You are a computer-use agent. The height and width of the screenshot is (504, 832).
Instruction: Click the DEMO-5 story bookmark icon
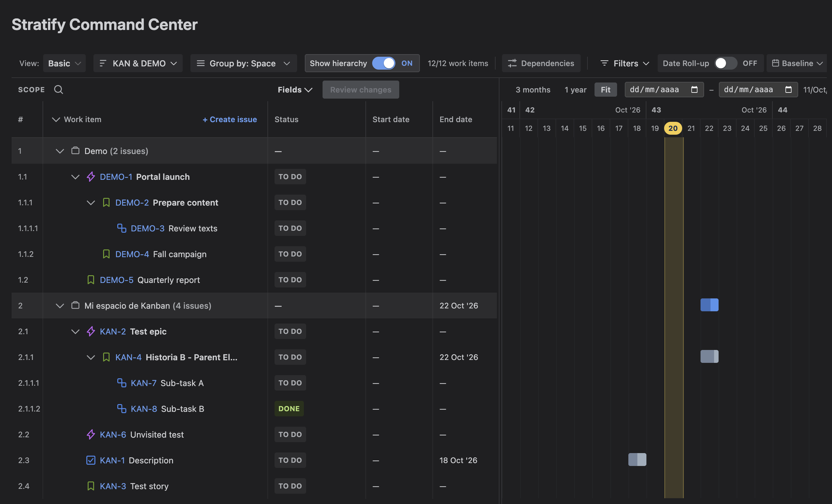click(x=91, y=280)
